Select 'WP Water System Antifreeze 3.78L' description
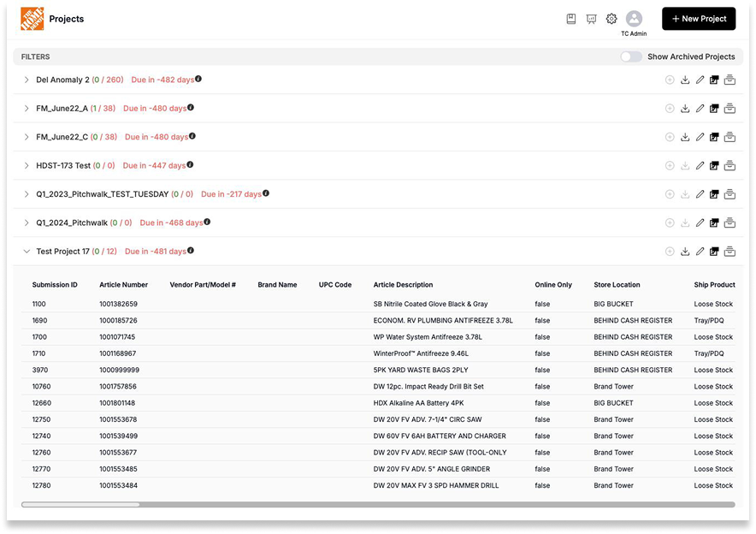This screenshot has width=756, height=534. point(428,336)
